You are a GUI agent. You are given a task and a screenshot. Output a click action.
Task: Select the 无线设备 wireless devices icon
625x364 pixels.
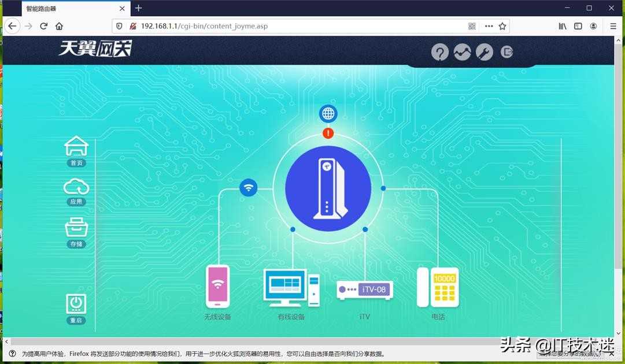click(219, 287)
